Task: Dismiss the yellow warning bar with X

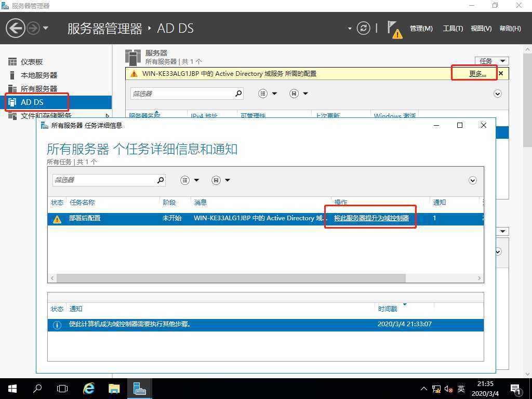Action: (501, 73)
